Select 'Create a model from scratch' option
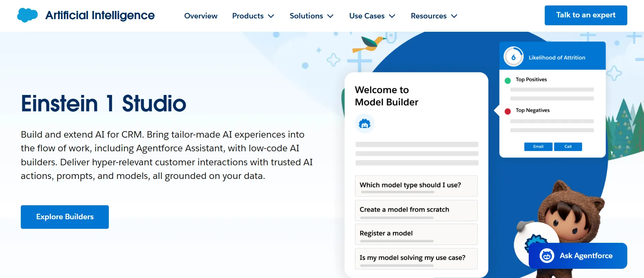The width and height of the screenshot is (644, 278). (x=416, y=211)
